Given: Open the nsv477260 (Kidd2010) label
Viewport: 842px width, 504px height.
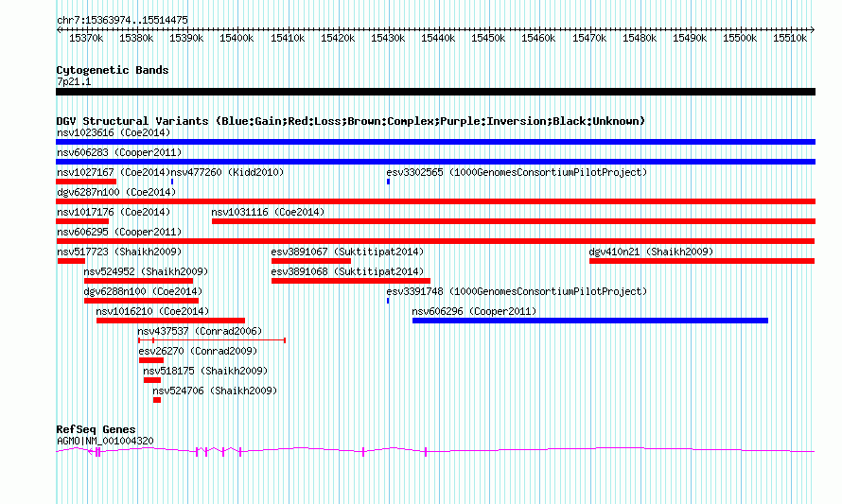Looking at the screenshot, I should coord(227,172).
